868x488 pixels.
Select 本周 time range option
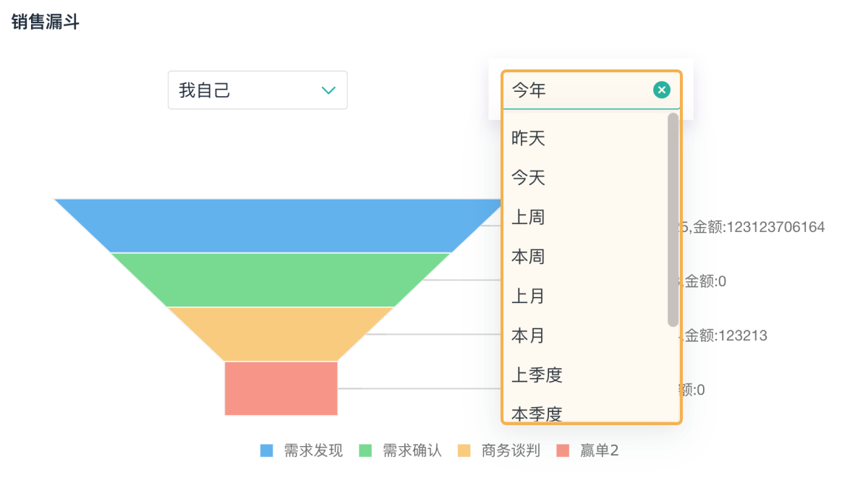[x=528, y=257]
